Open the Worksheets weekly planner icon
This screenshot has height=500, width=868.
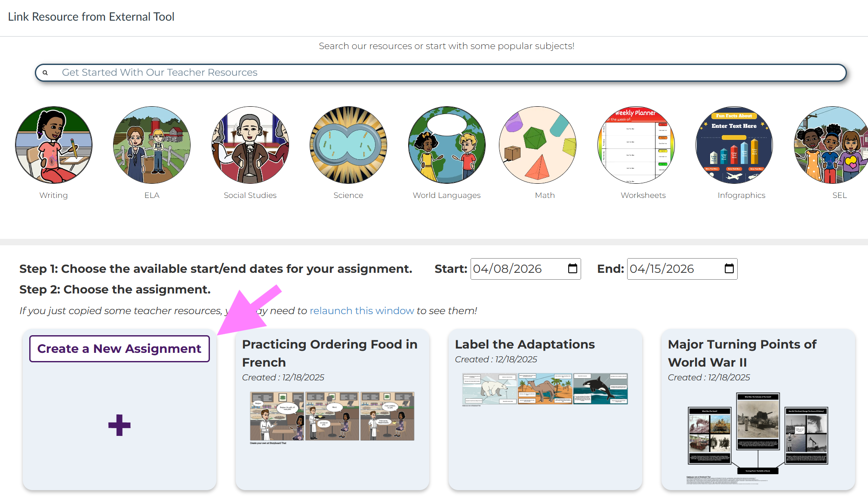tap(636, 145)
